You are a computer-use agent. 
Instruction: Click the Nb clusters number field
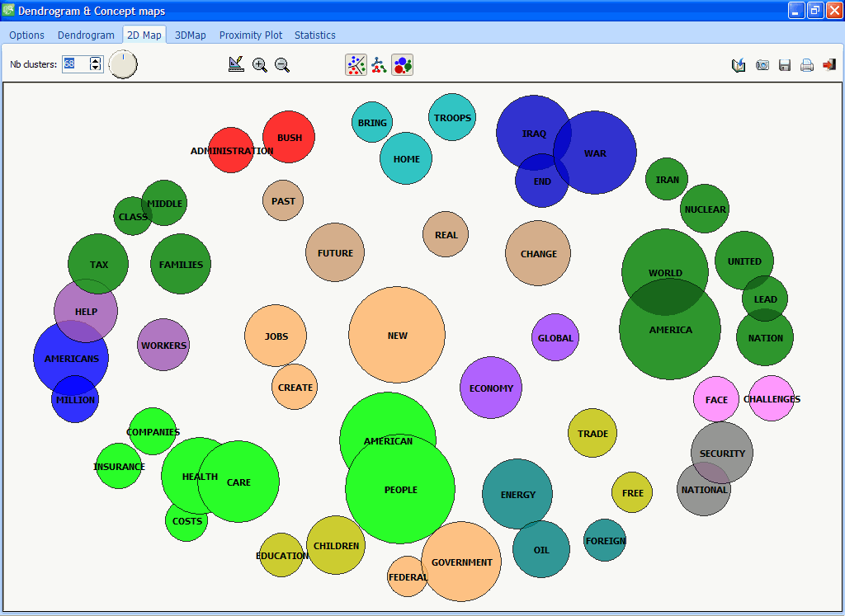[74, 64]
